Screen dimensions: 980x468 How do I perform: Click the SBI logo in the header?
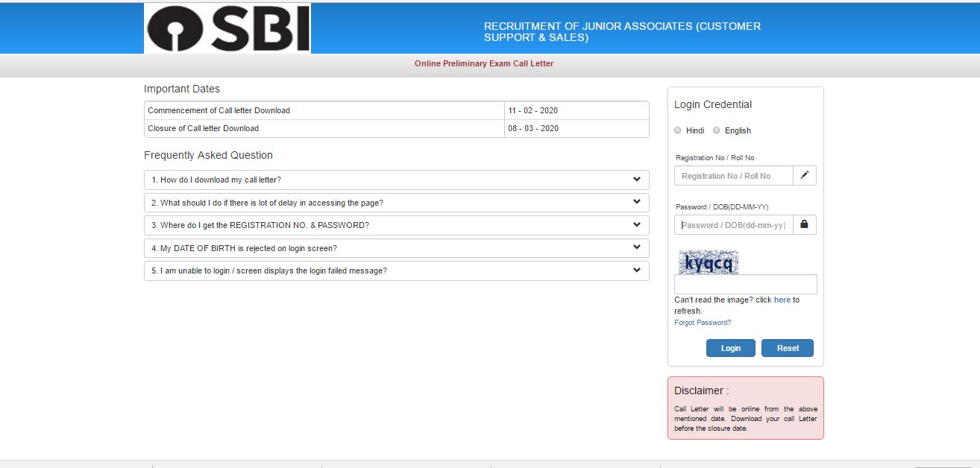227,28
